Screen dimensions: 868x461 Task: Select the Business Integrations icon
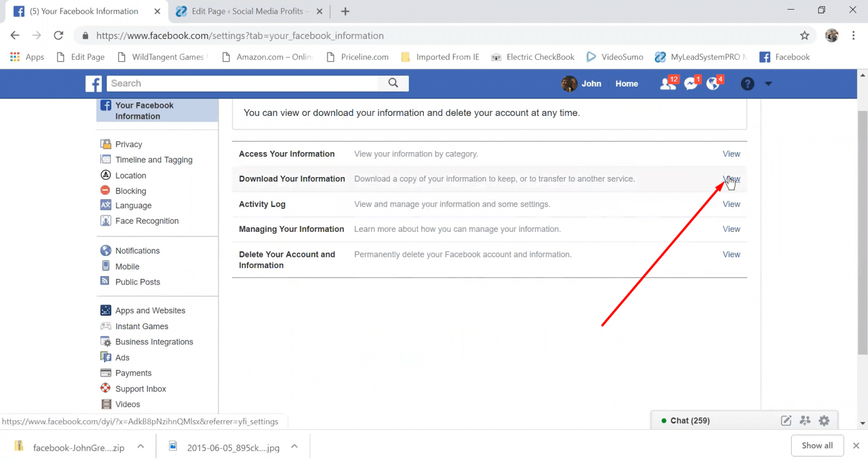click(106, 342)
